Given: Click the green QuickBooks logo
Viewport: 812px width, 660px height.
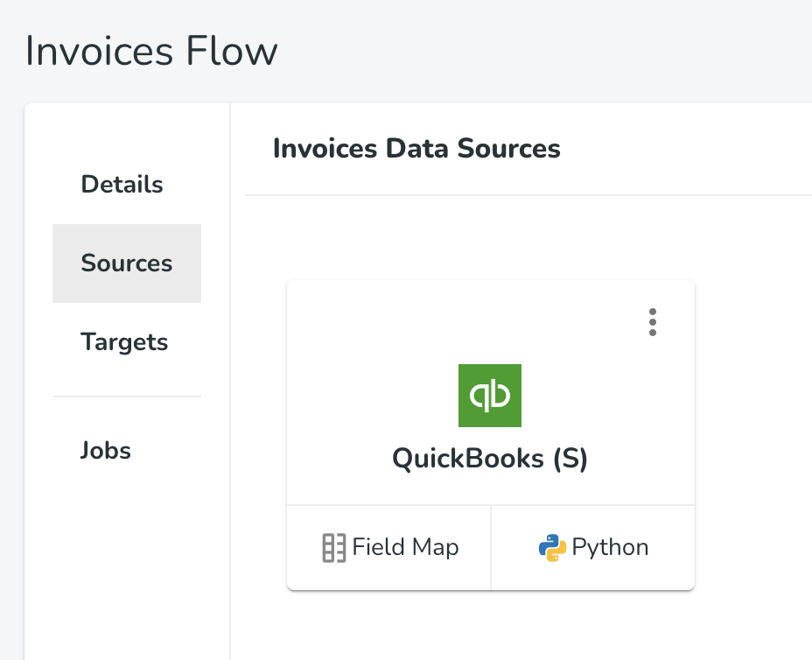Looking at the screenshot, I should click(x=490, y=396).
